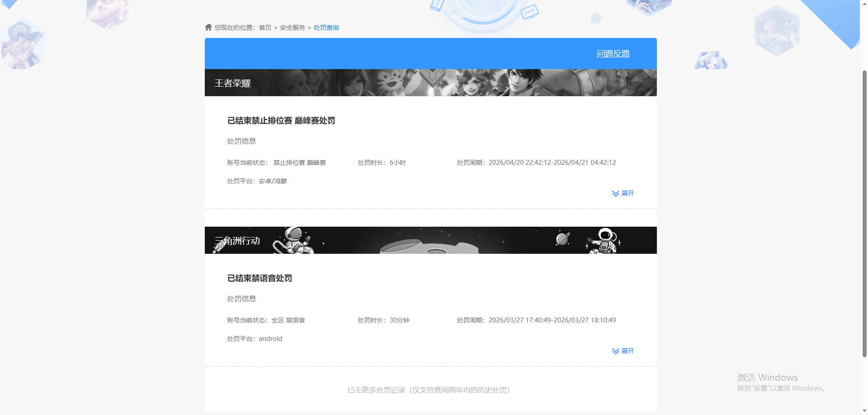Click the double-chevron icon beside first 展开
The image size is (868, 415).
[615, 193]
